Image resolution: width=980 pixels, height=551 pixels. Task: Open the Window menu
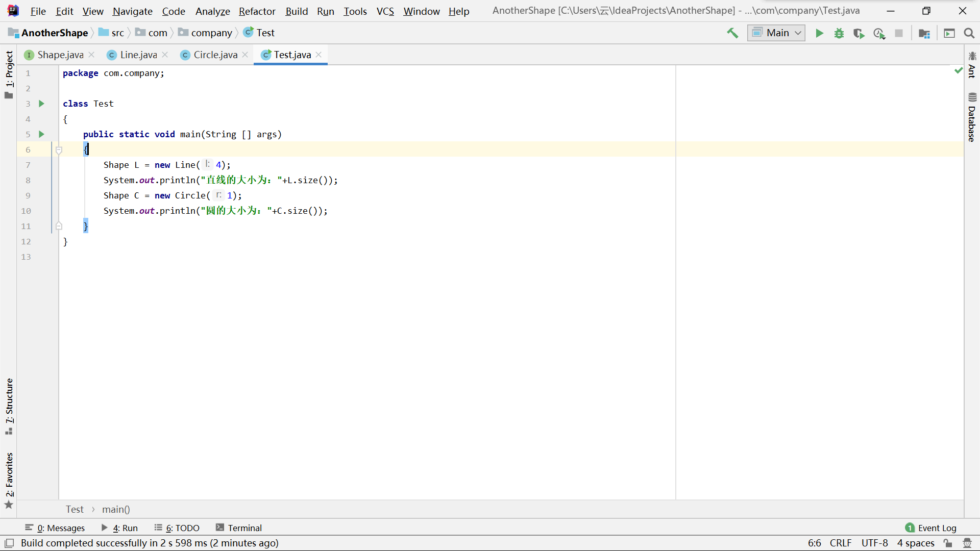click(422, 11)
